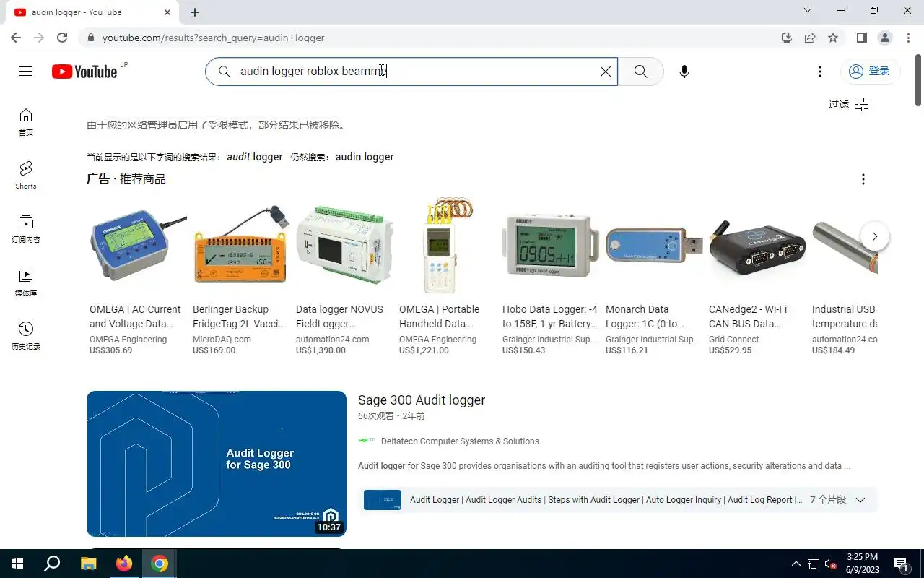Open the Chrome profile avatar

click(885, 38)
